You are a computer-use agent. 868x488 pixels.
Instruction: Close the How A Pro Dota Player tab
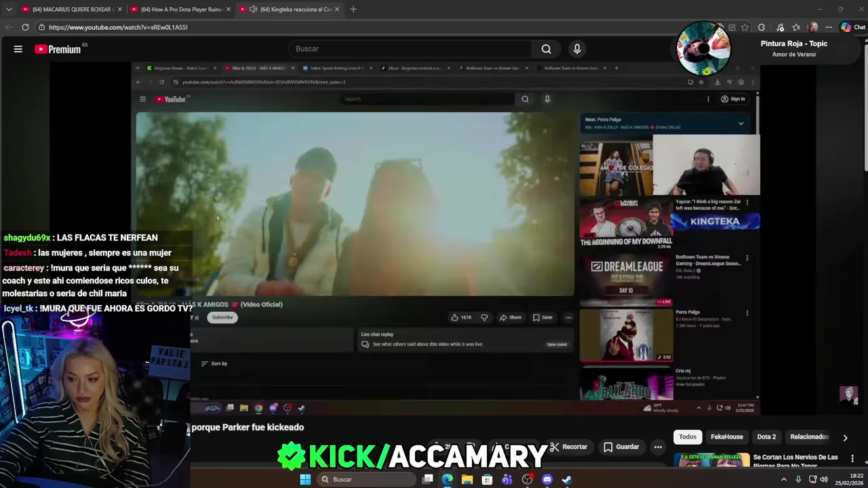[228, 9]
